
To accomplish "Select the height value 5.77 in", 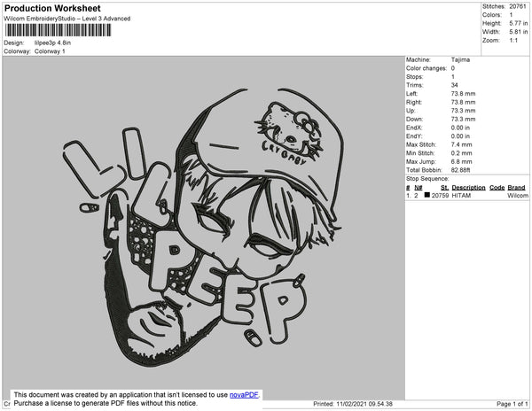I will pyautogui.click(x=518, y=23).
